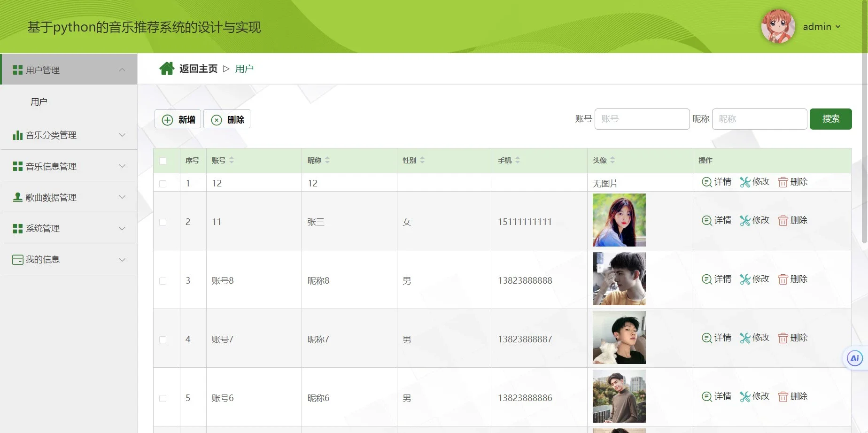This screenshot has height=433, width=868.
Task: Click the 系统管理 grid icon
Action: [x=18, y=229]
